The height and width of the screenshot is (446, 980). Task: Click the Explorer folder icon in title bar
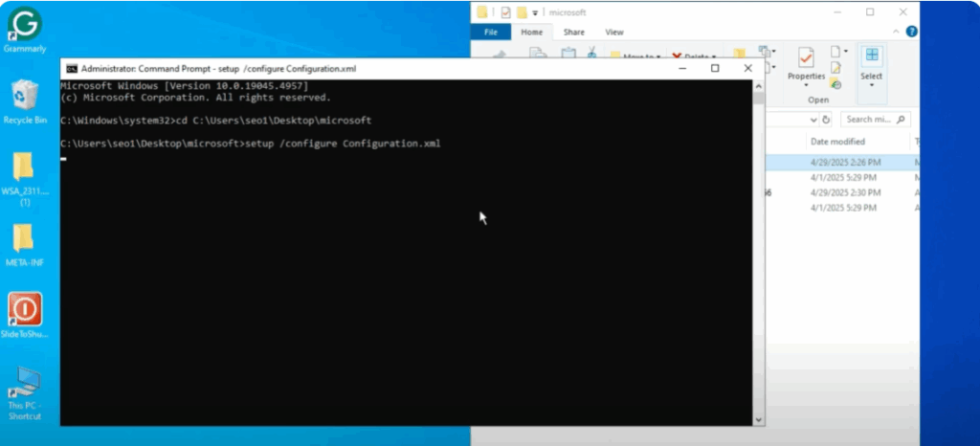(x=482, y=12)
